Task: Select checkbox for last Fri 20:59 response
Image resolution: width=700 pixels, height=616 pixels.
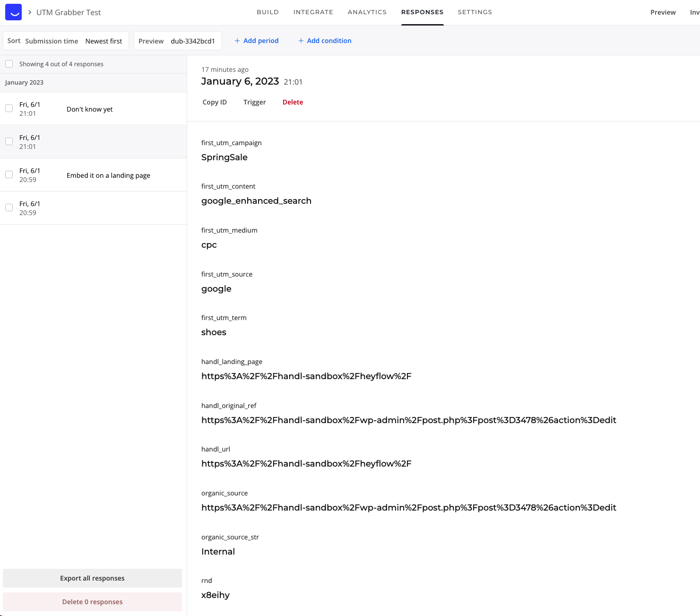Action: click(x=9, y=208)
